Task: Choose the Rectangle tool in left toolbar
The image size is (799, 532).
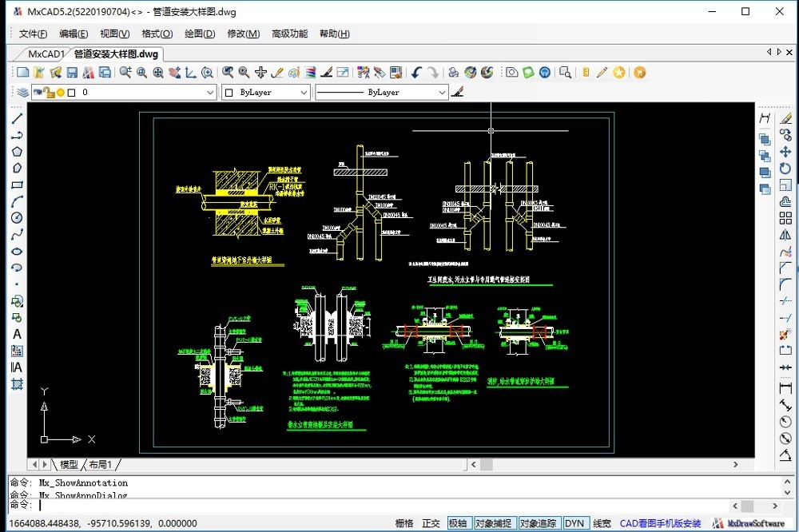Action: (17, 185)
